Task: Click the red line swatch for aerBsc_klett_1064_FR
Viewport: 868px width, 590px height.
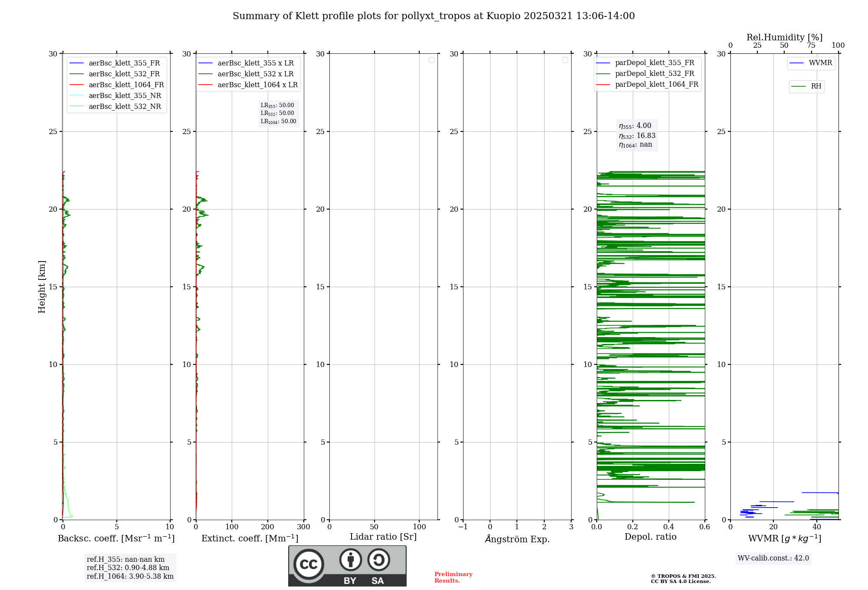Action: click(x=76, y=85)
